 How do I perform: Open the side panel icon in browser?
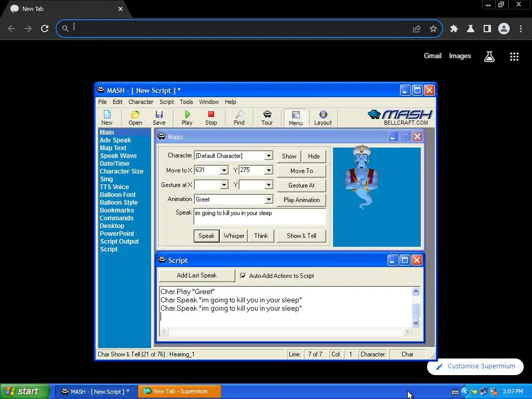[x=487, y=29]
